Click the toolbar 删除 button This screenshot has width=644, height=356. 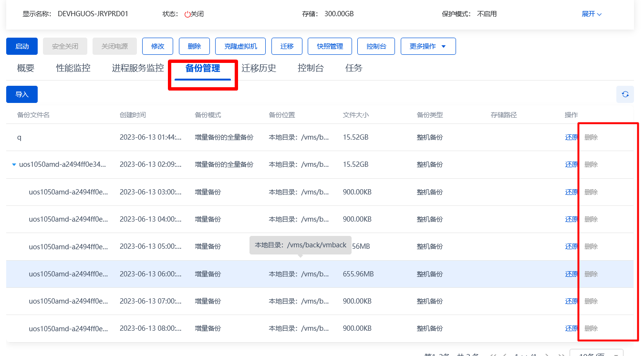pyautogui.click(x=195, y=46)
